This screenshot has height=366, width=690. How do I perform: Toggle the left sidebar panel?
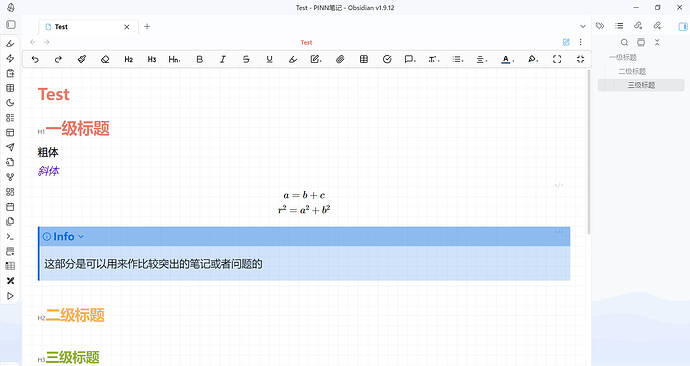[x=11, y=25]
